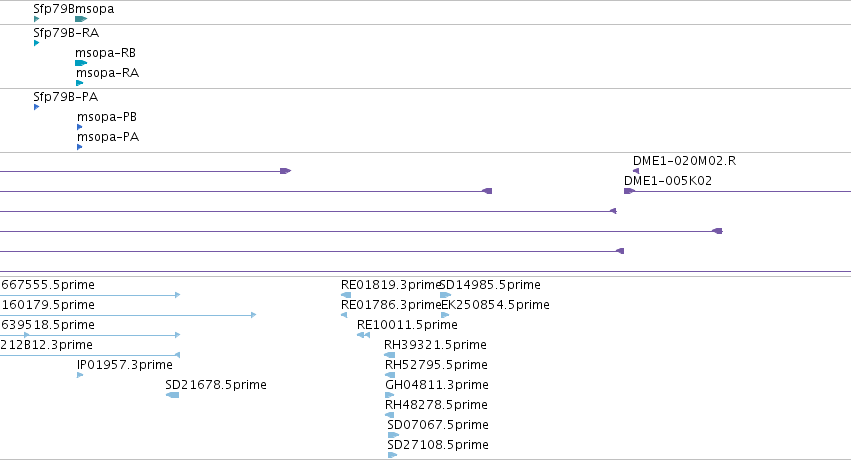Click the msopa-RB transcript arrow glyph
This screenshot has width=851, height=460.
(x=81, y=63)
